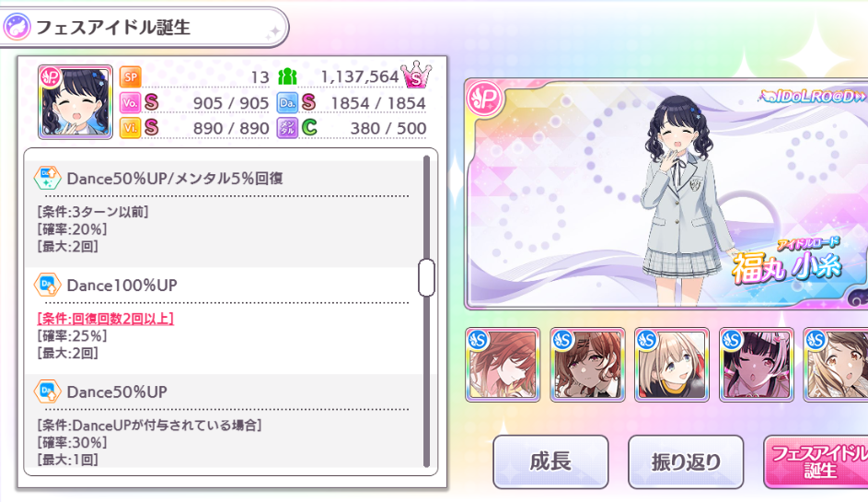Click the producer idol portrait thumbnail
Screen dimensions: 868x502
[x=75, y=102]
